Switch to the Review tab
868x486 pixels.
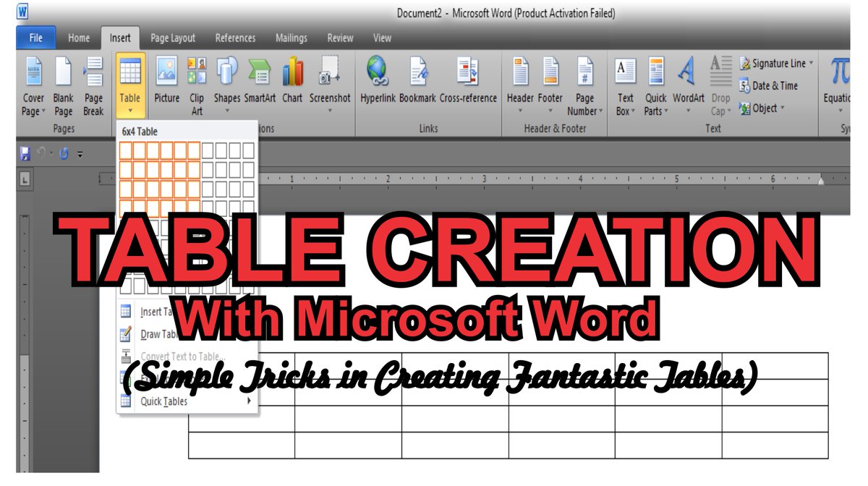pos(340,38)
